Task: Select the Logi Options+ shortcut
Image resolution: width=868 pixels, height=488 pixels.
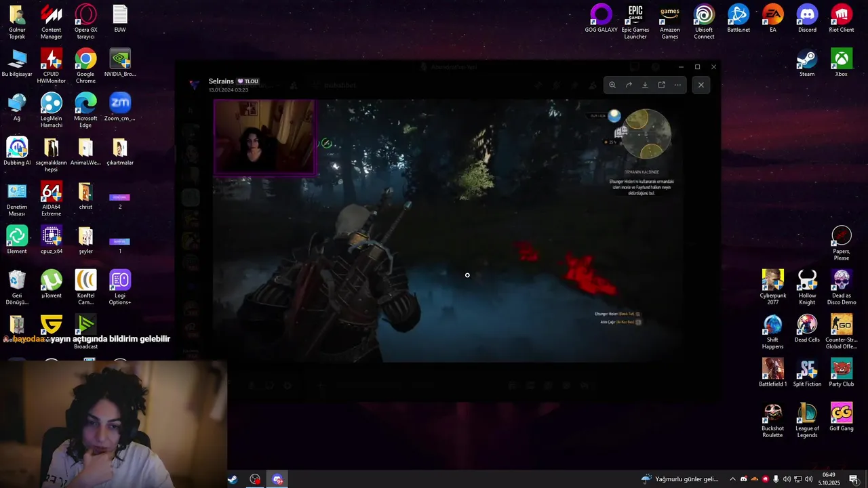Action: pos(120,287)
